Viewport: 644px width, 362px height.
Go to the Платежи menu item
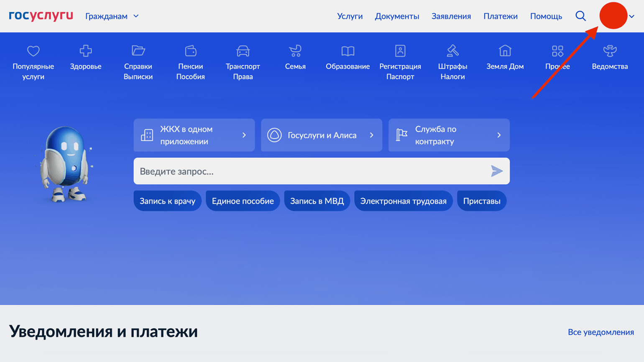coord(500,16)
